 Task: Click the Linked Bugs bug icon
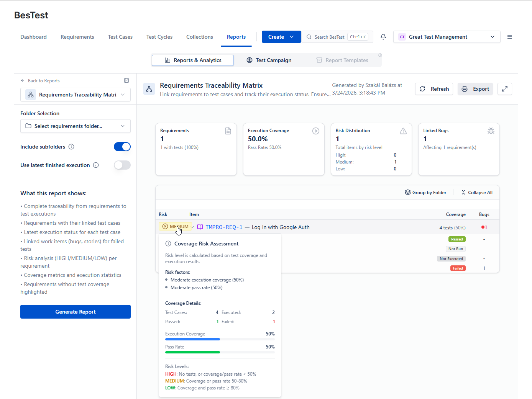pyautogui.click(x=491, y=131)
